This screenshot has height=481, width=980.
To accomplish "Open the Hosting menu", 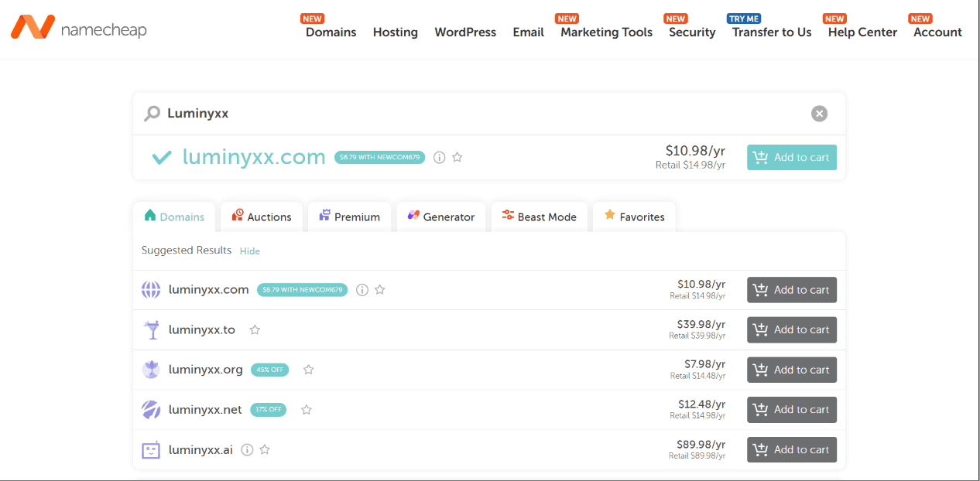I will (x=396, y=32).
